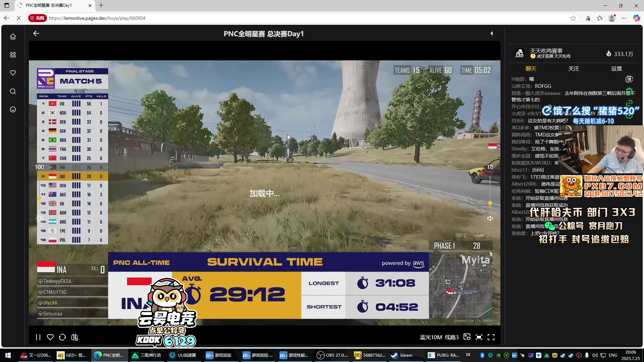Bookmark this page with the star
This screenshot has width=644, height=362.
click(x=573, y=18)
